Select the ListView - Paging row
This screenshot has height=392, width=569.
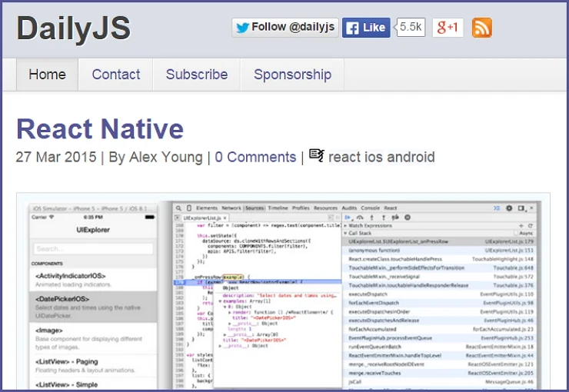(93, 366)
